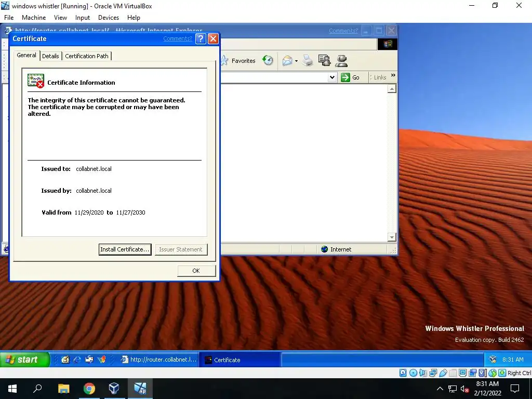Click VirtualBox hard disk activity indicator
The width and height of the screenshot is (532, 399).
pyautogui.click(x=403, y=373)
